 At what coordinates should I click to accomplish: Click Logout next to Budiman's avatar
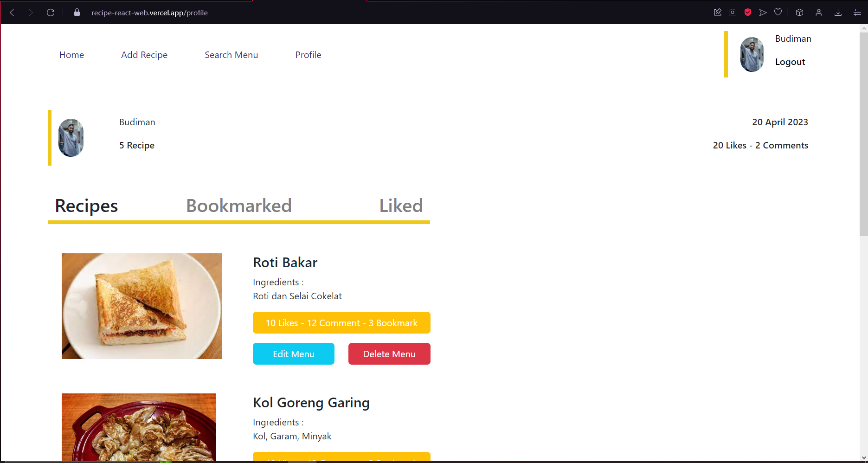pos(790,61)
